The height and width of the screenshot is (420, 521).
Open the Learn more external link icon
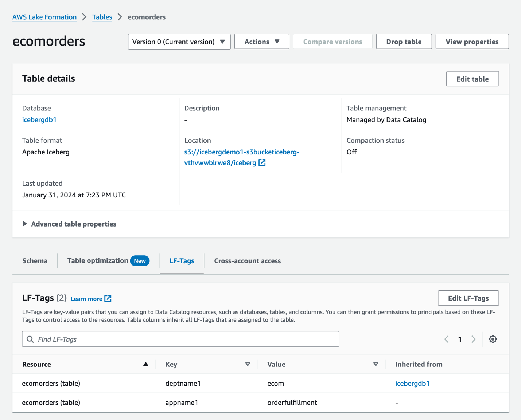108,299
